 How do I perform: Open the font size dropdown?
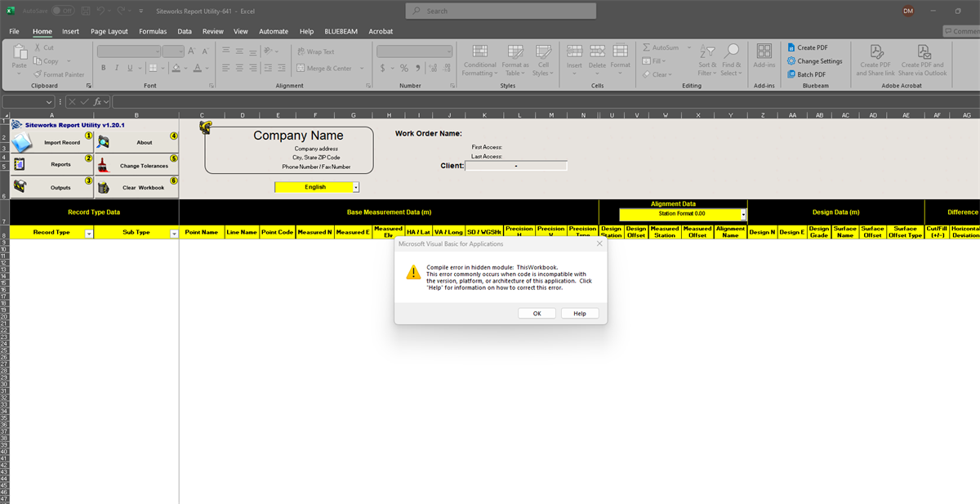click(x=180, y=51)
